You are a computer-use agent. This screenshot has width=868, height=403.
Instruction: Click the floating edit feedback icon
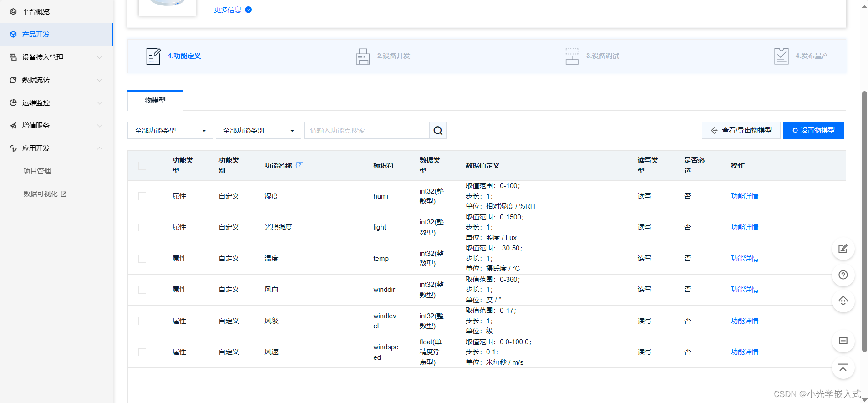point(843,249)
